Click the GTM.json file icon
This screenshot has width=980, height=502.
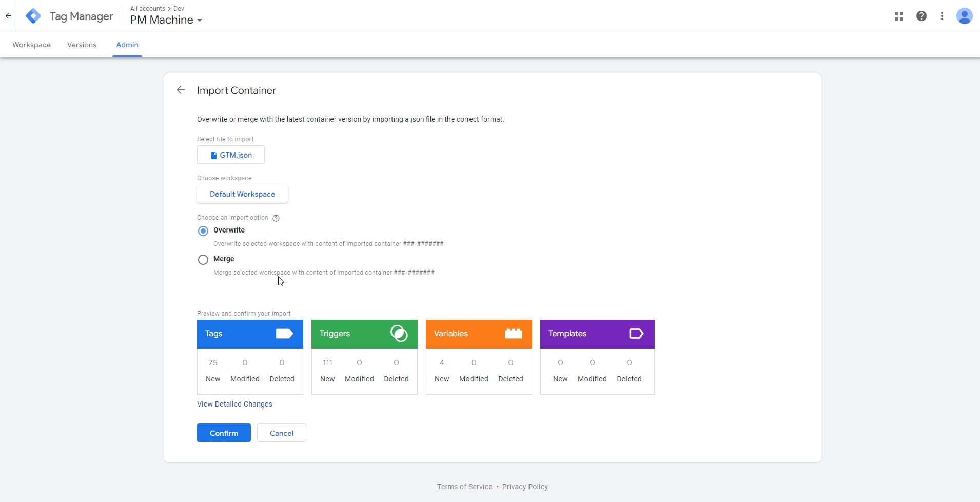tap(214, 156)
